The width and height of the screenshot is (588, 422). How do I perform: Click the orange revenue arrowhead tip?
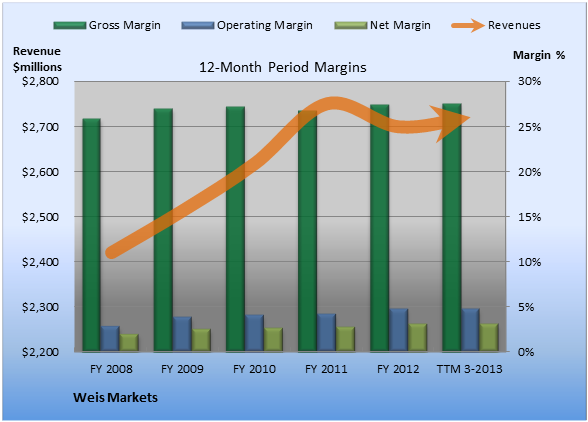tap(464, 119)
